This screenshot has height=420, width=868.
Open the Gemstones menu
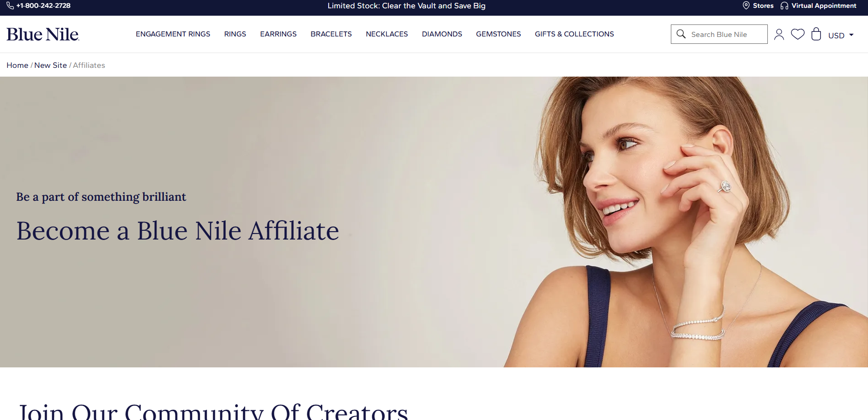(x=498, y=34)
